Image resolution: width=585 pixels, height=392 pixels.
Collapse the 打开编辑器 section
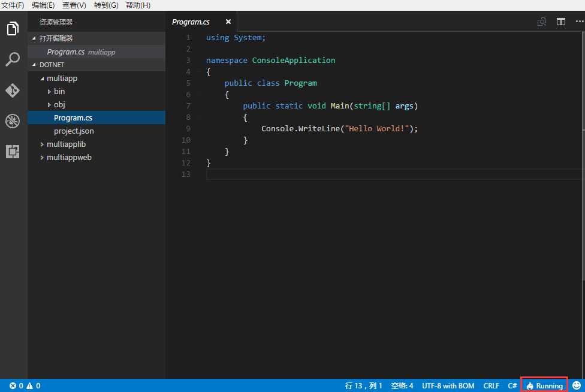point(34,38)
